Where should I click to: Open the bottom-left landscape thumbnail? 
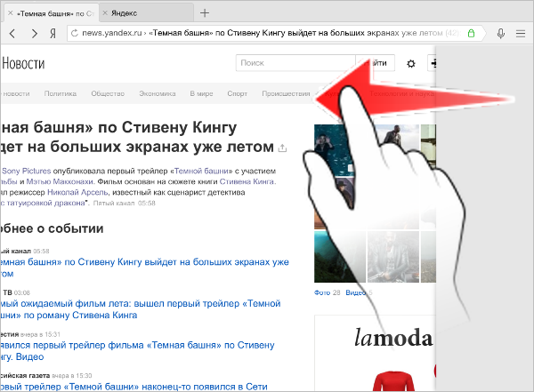point(340,257)
